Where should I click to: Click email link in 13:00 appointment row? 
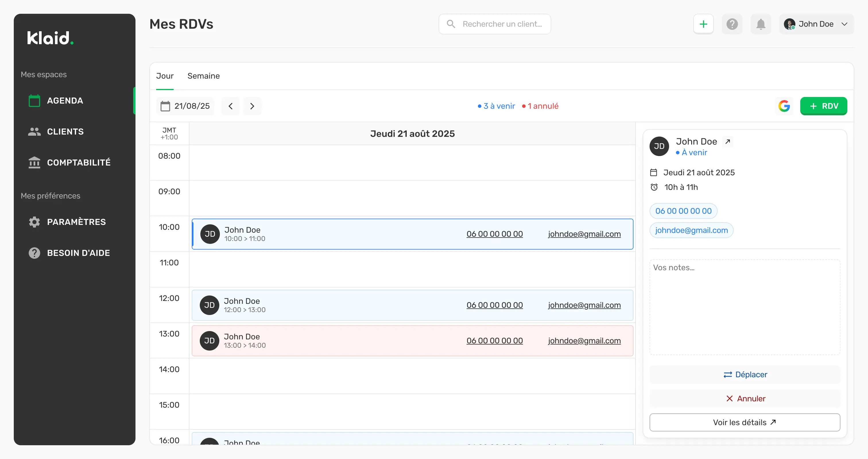(x=584, y=341)
